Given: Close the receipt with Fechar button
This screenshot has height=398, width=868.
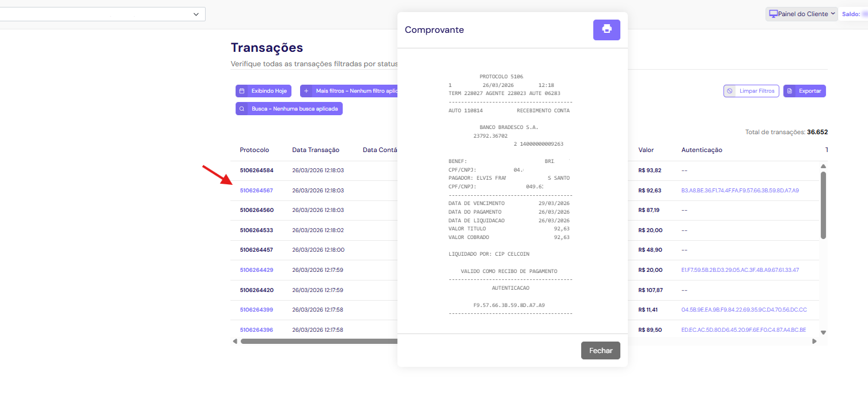Looking at the screenshot, I should [x=600, y=350].
